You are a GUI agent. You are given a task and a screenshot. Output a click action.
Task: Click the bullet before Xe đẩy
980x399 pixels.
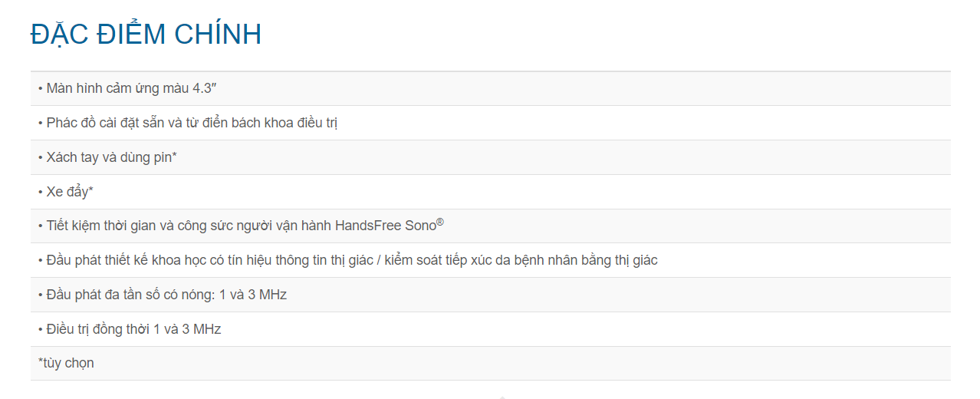41,192
